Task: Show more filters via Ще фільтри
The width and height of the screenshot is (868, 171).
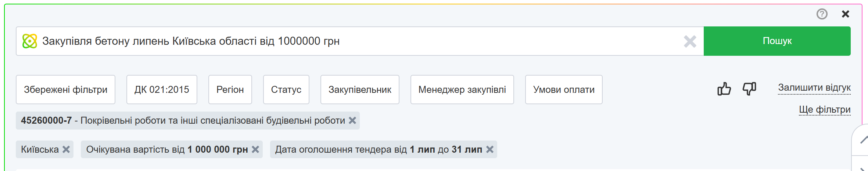Action: pyautogui.click(x=825, y=109)
